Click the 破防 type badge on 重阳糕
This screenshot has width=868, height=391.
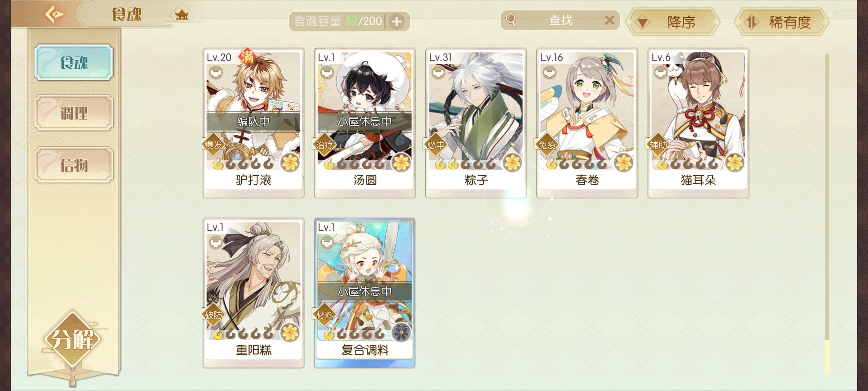213,315
